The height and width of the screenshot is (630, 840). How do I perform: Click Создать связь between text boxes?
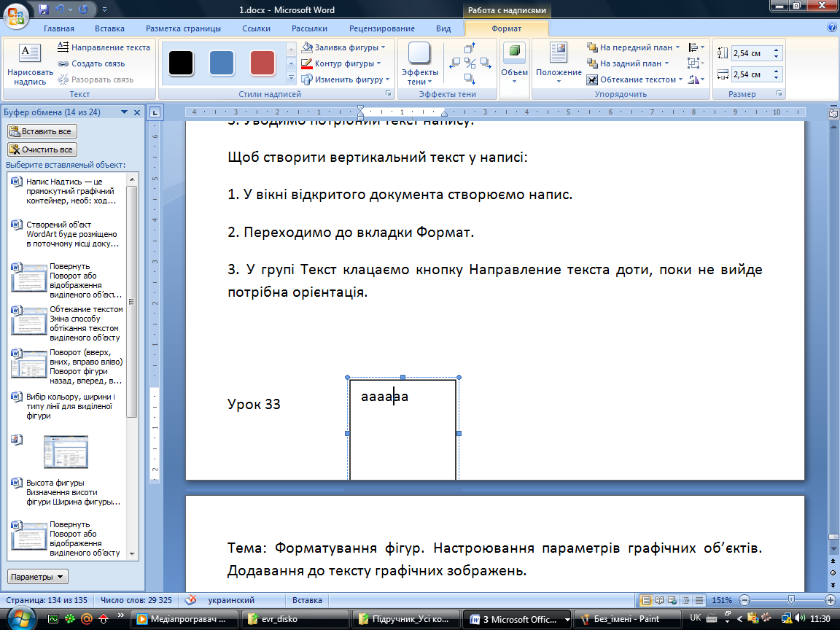[91, 63]
